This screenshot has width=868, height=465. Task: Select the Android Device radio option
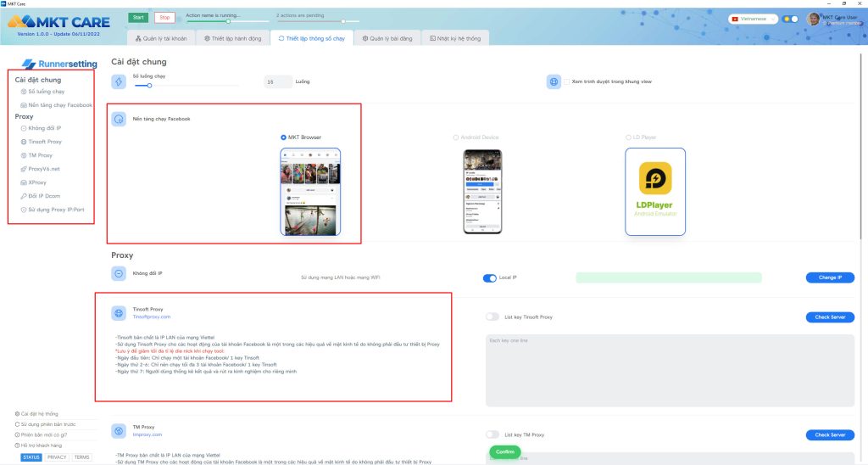455,137
